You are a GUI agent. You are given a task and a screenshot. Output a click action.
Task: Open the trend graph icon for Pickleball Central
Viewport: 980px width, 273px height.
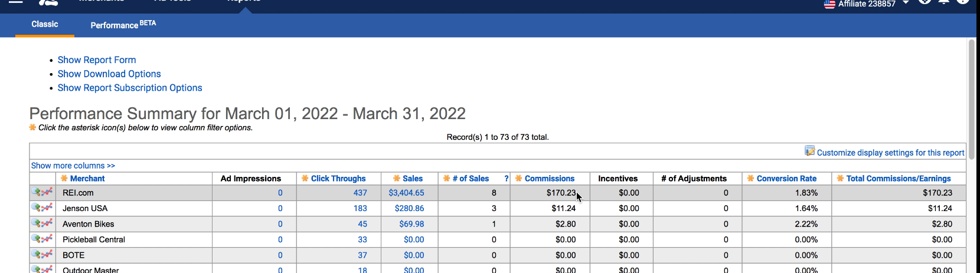(x=47, y=239)
